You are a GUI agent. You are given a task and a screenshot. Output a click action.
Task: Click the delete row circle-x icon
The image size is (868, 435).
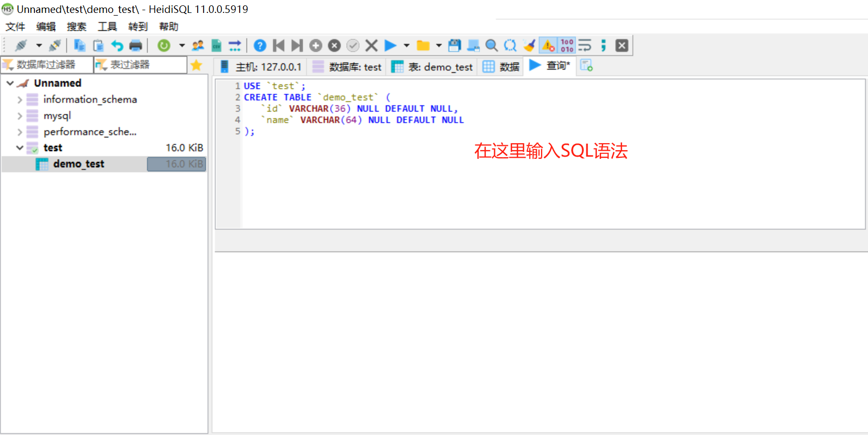tap(334, 46)
